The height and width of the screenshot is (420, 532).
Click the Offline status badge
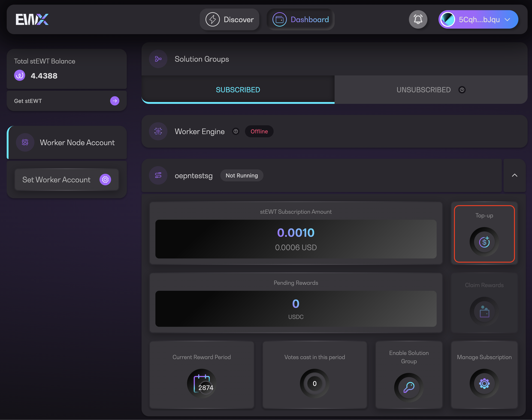pos(259,132)
